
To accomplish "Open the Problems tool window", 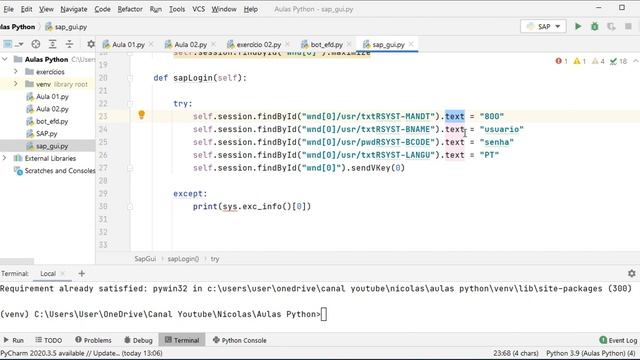I will click(93, 340).
